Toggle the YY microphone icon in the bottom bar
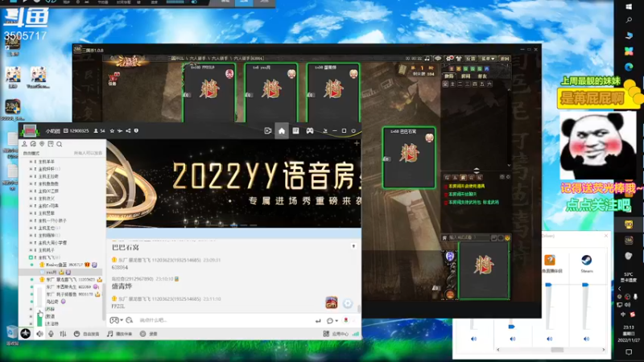 51,334
